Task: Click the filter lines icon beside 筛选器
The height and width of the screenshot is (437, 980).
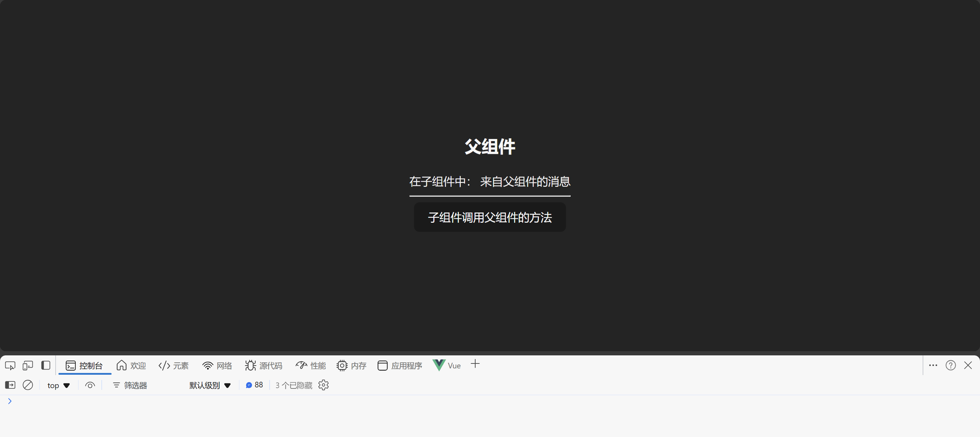Action: coord(117,385)
